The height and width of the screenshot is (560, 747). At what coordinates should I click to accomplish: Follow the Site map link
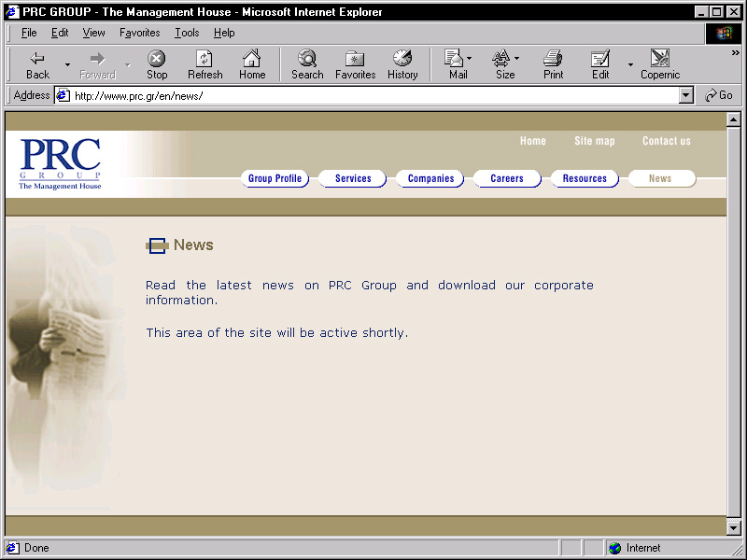pyautogui.click(x=594, y=141)
